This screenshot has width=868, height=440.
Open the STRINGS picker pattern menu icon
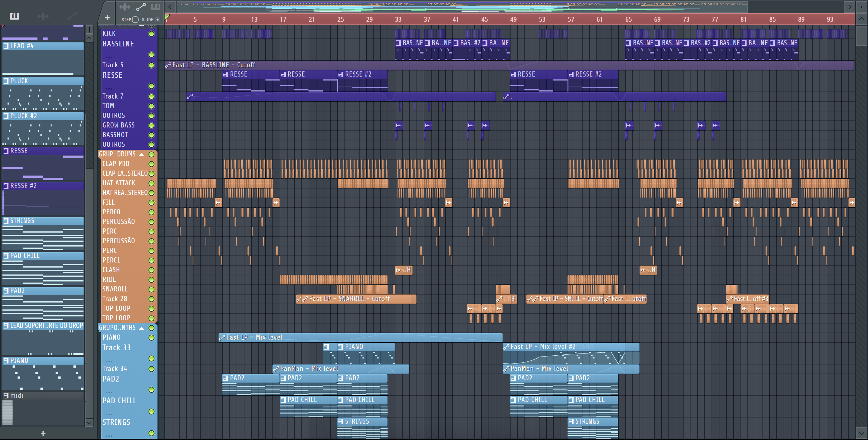6,221
